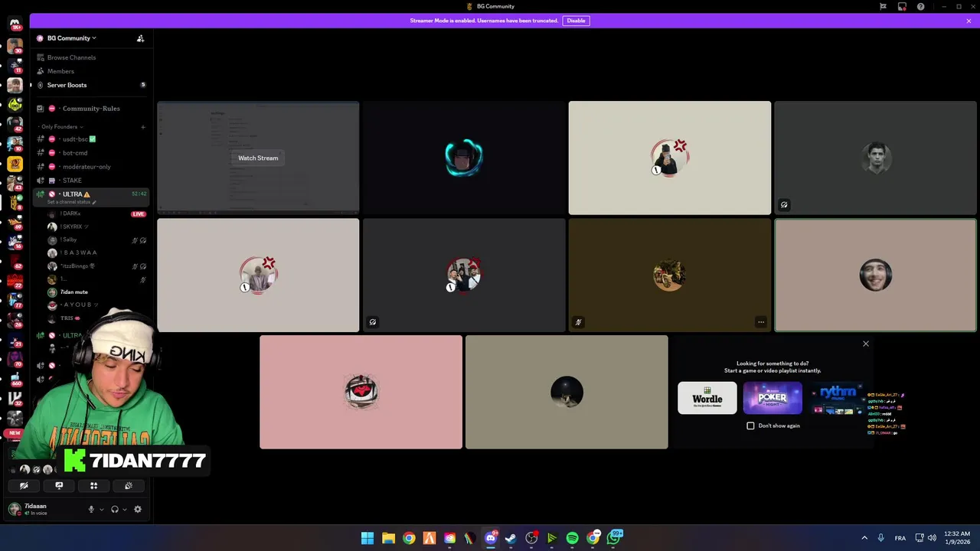980x551 pixels.
Task: Select voice member ! DARKx
Action: (x=71, y=214)
